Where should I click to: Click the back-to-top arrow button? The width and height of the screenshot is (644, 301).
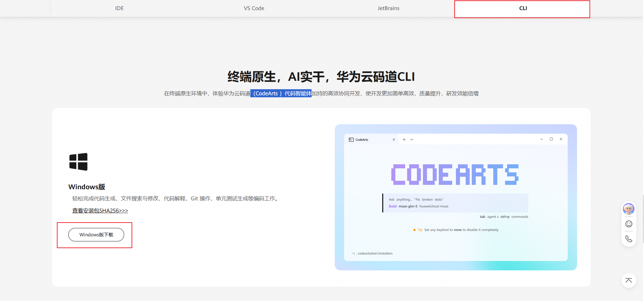pos(629,280)
